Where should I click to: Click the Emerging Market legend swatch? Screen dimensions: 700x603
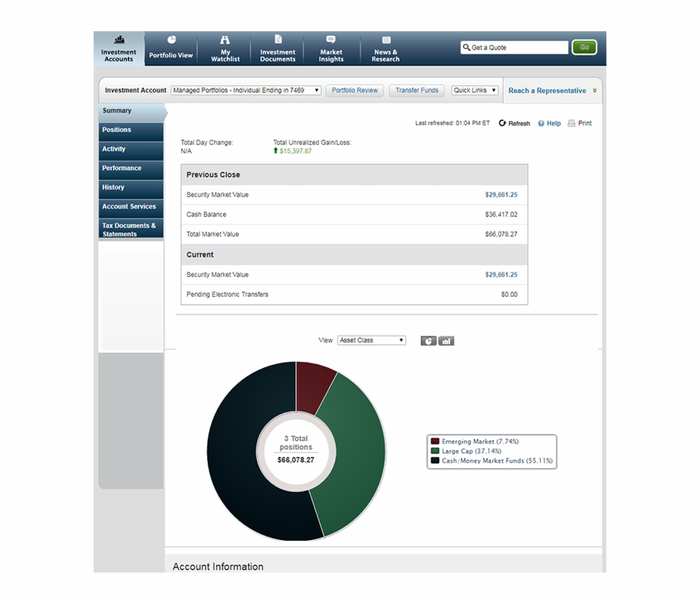(x=434, y=442)
